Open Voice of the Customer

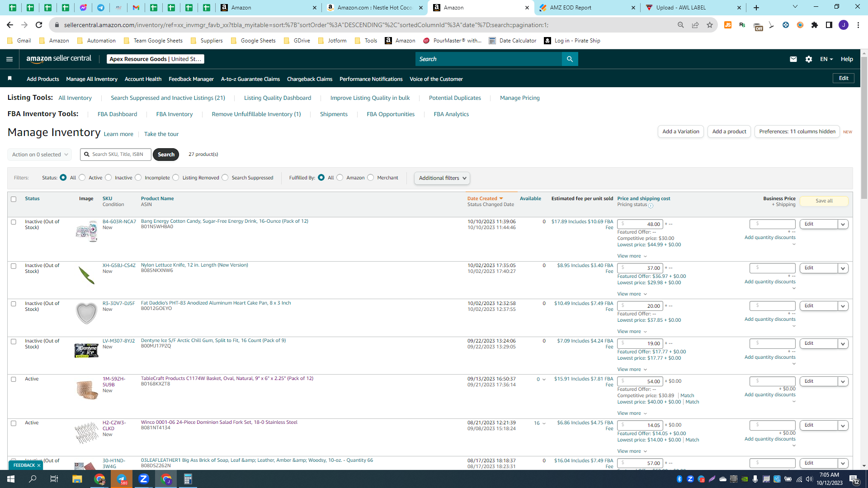click(x=436, y=79)
